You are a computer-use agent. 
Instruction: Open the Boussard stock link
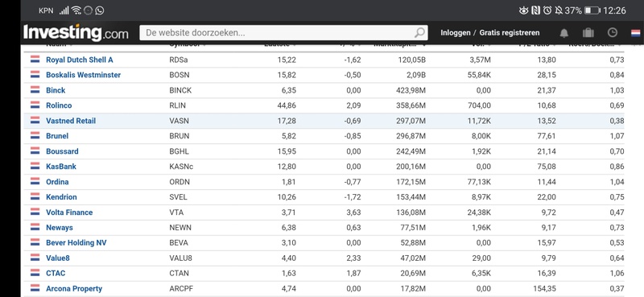[62, 151]
